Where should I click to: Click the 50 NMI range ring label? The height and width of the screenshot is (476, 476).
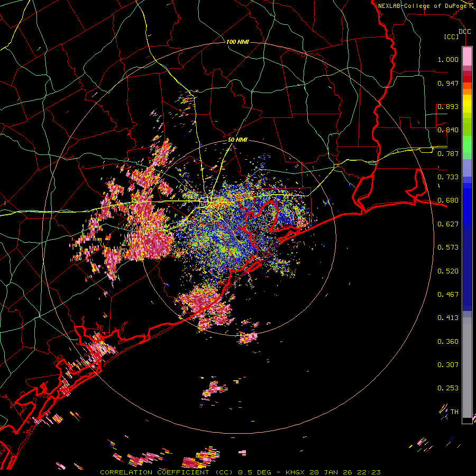(x=237, y=140)
